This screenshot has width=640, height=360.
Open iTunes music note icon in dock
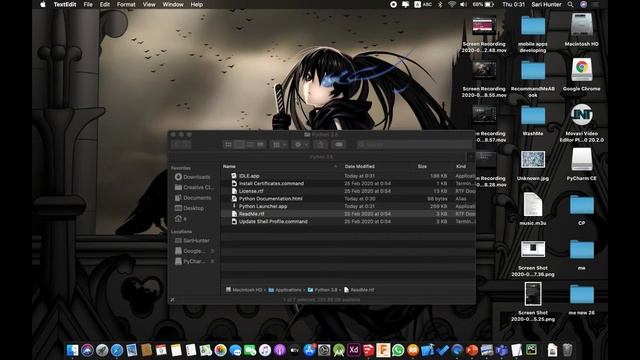[x=265, y=350]
